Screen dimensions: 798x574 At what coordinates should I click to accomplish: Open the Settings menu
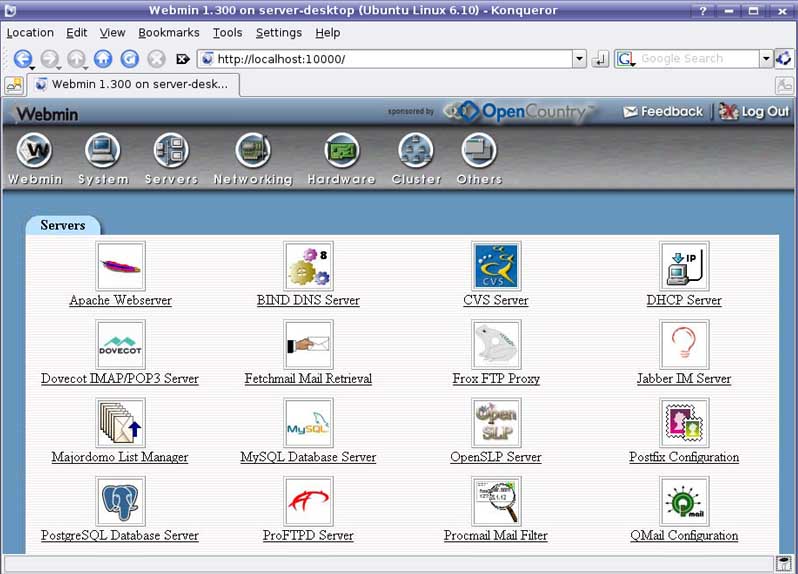click(278, 33)
